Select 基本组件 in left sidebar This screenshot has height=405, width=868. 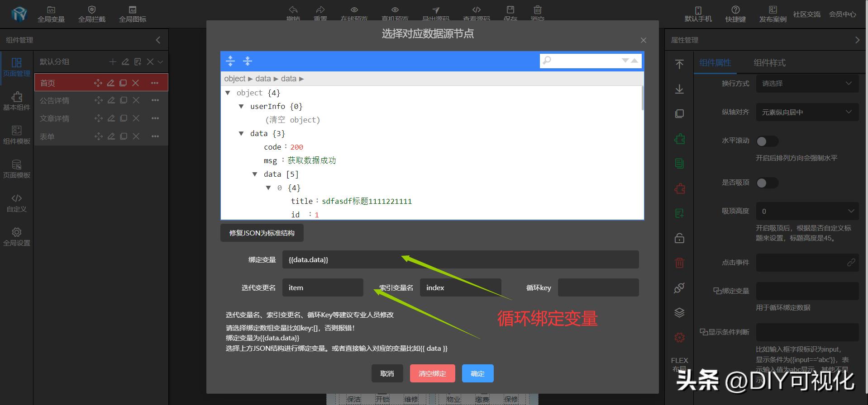point(17,101)
